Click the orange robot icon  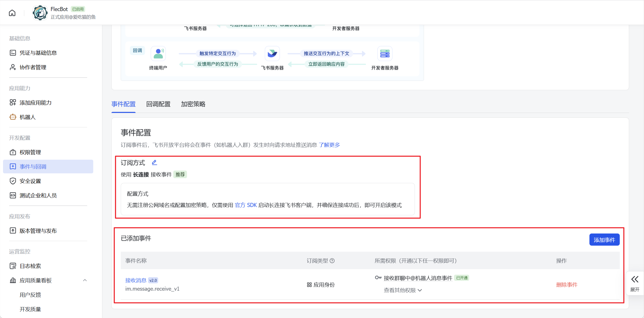click(x=13, y=117)
